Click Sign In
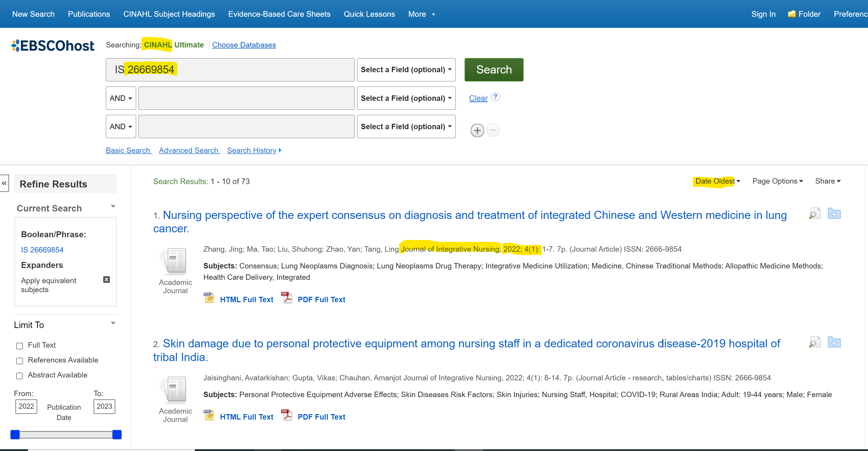 (x=763, y=14)
